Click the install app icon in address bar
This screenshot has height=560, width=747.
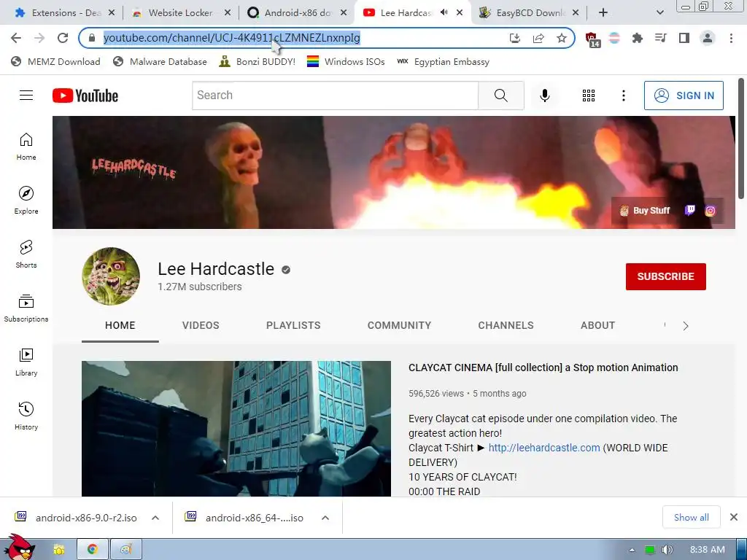[514, 38]
